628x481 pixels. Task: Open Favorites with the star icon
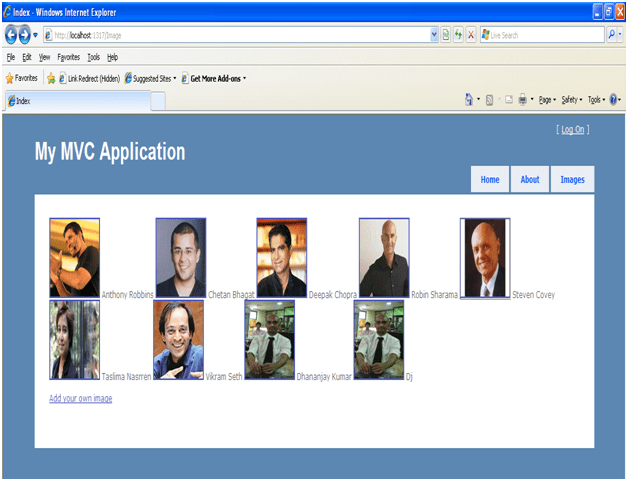click(22, 77)
